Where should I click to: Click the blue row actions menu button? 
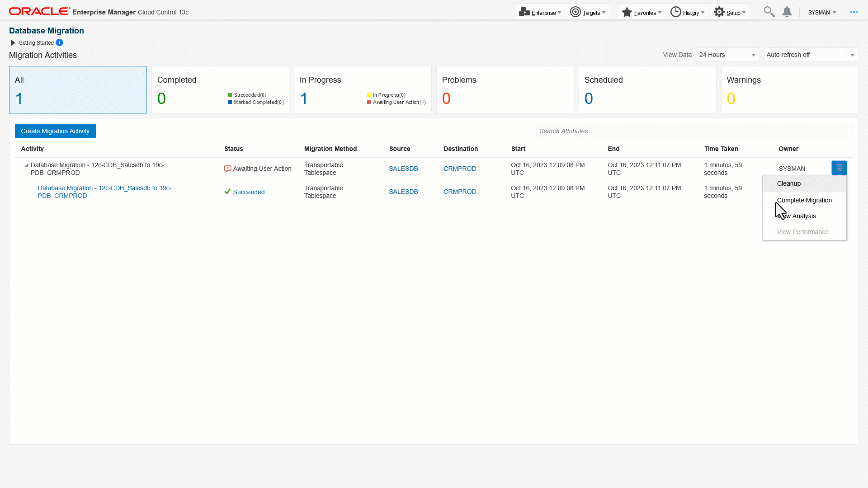pos(839,168)
